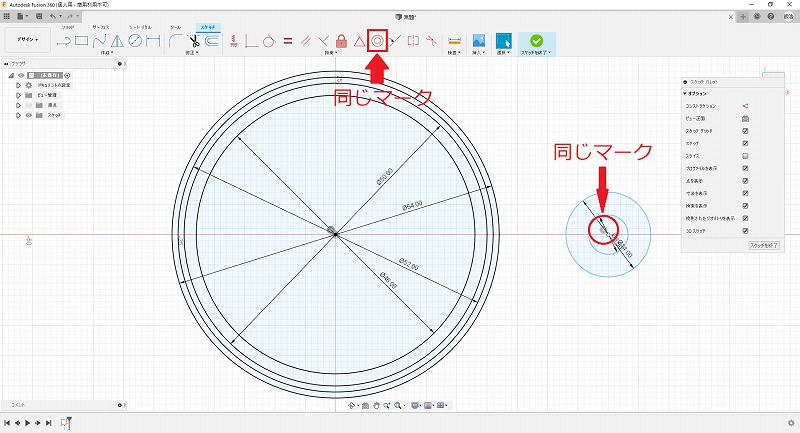
Task: Toggle the スライス checkbox
Action: tap(745, 156)
